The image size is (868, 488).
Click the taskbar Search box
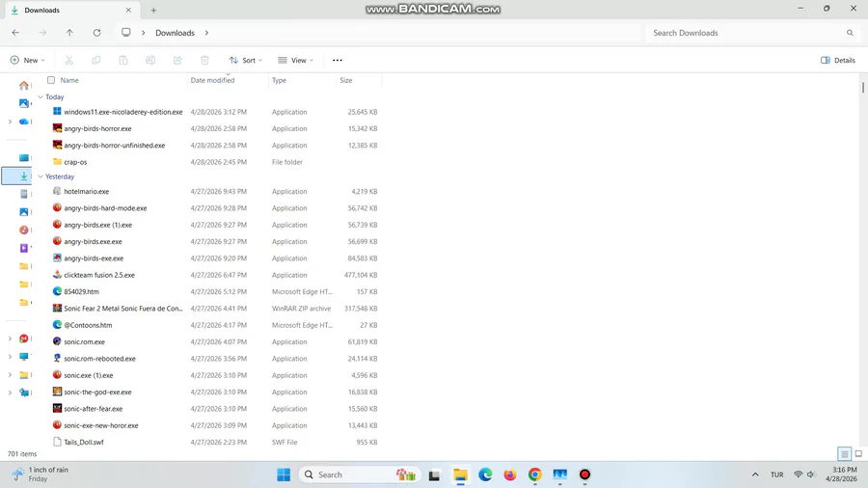[360, 474]
